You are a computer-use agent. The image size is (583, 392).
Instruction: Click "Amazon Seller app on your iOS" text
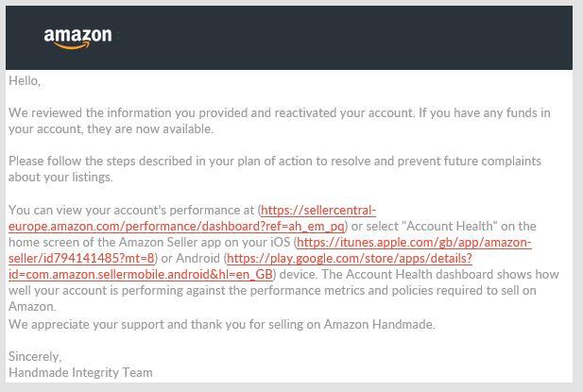click(x=204, y=242)
